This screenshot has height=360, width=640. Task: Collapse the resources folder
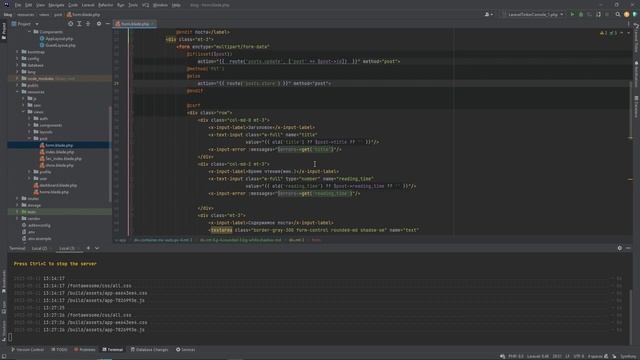point(17,92)
